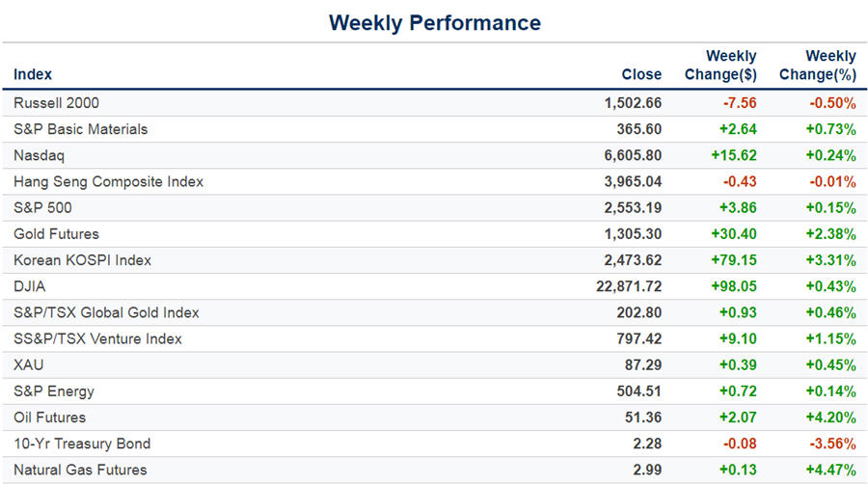This screenshot has height=484, width=868.
Task: Open S&P/TSX Global Gold Index entry
Action: (x=106, y=312)
